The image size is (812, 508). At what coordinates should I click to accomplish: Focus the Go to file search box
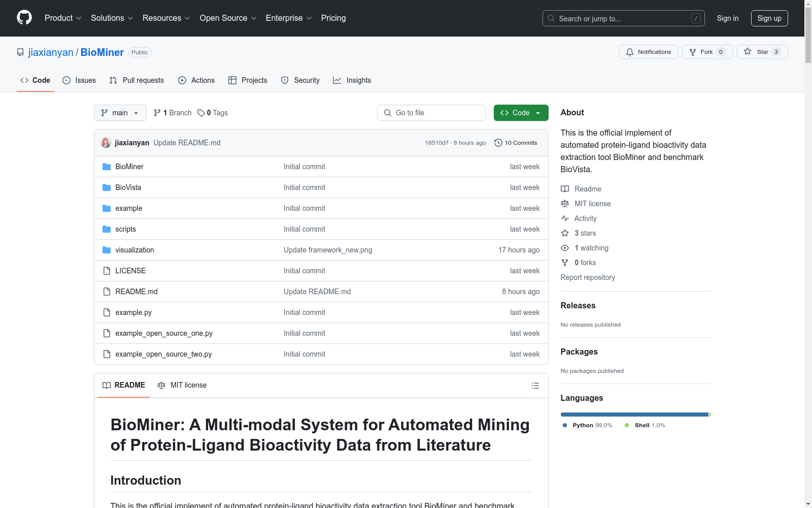click(431, 113)
